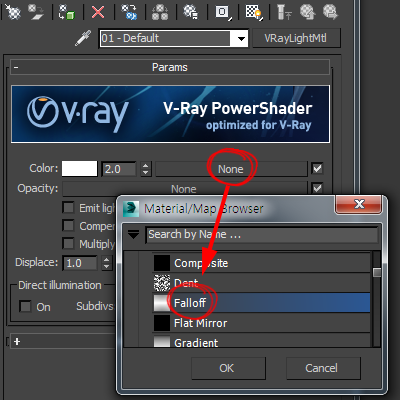This screenshot has height=400, width=400.
Task: Click the Displace spinner arrows
Action: pos(106,263)
